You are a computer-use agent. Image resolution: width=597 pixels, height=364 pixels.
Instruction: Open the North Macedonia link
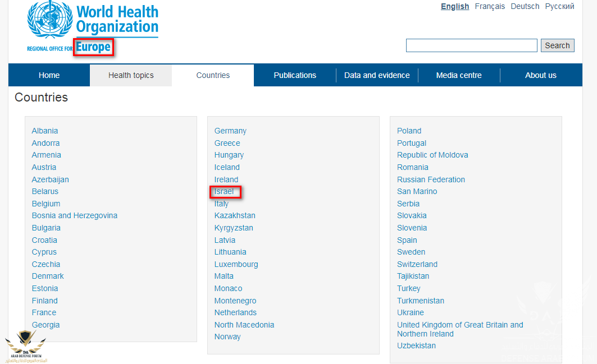[x=244, y=325]
